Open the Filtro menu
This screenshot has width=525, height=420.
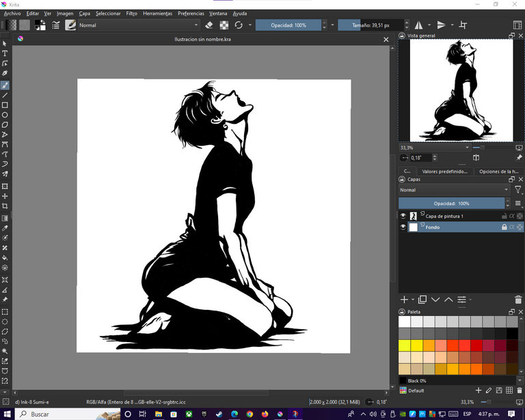pyautogui.click(x=131, y=13)
